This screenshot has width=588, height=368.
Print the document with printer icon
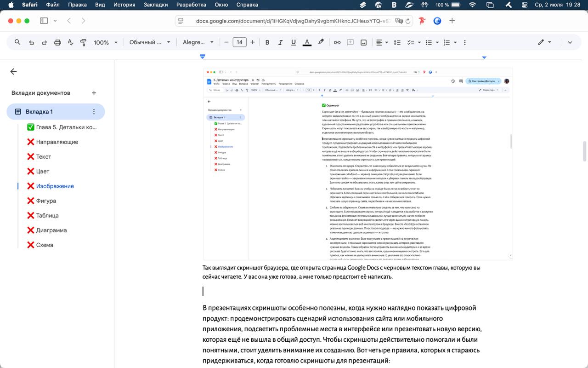57,42
